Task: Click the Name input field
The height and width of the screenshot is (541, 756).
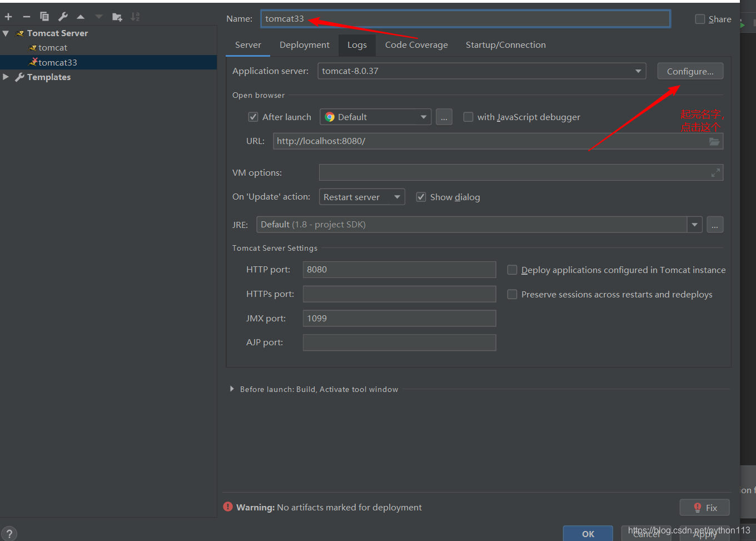Action: coord(465,18)
